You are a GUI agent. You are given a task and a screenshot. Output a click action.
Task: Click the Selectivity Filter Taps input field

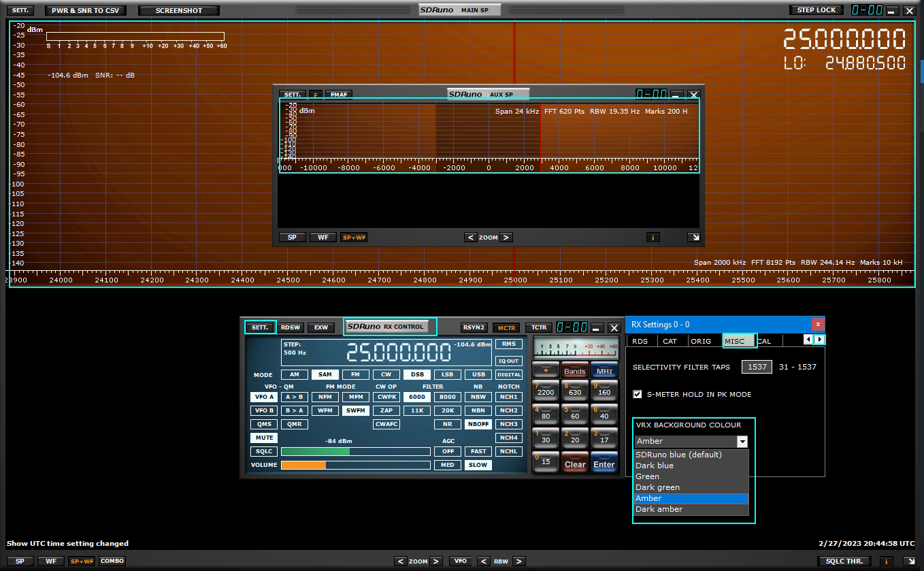[757, 367]
